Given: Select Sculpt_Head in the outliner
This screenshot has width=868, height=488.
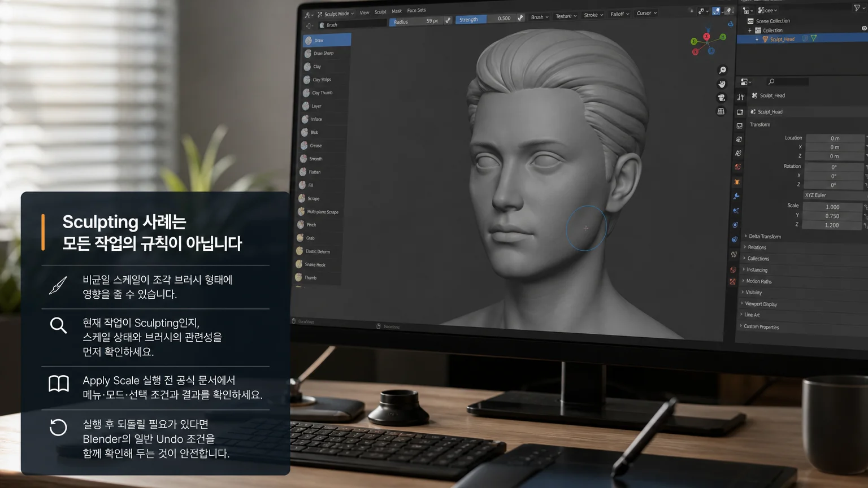Looking at the screenshot, I should tap(782, 39).
